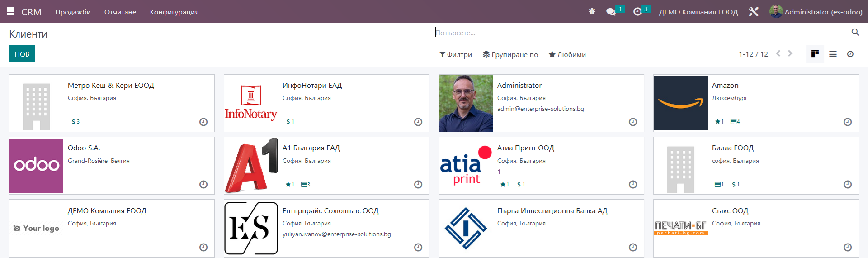
Task: Switch to Kanban view
Action: tap(815, 54)
